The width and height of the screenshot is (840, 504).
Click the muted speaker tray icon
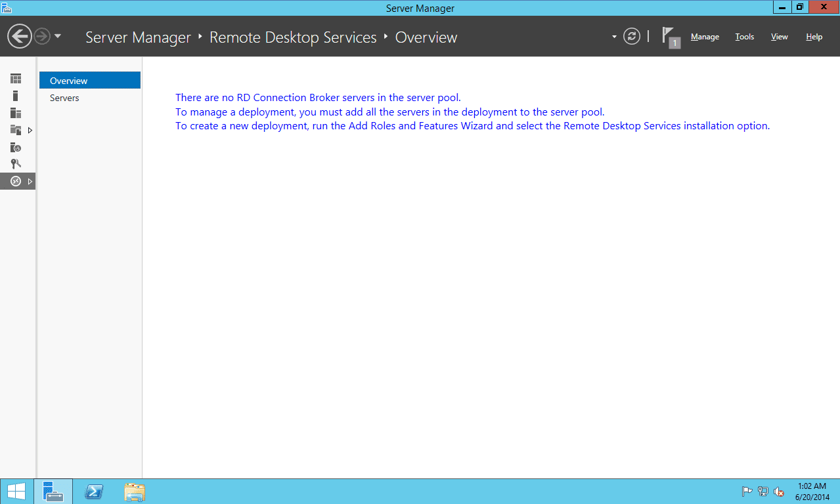tap(780, 492)
